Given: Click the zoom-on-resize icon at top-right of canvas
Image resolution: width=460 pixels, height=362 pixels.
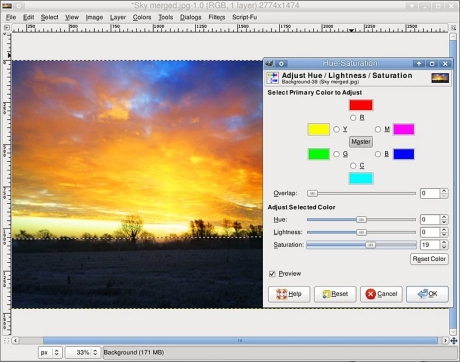Looking at the screenshot, I should click(453, 28).
